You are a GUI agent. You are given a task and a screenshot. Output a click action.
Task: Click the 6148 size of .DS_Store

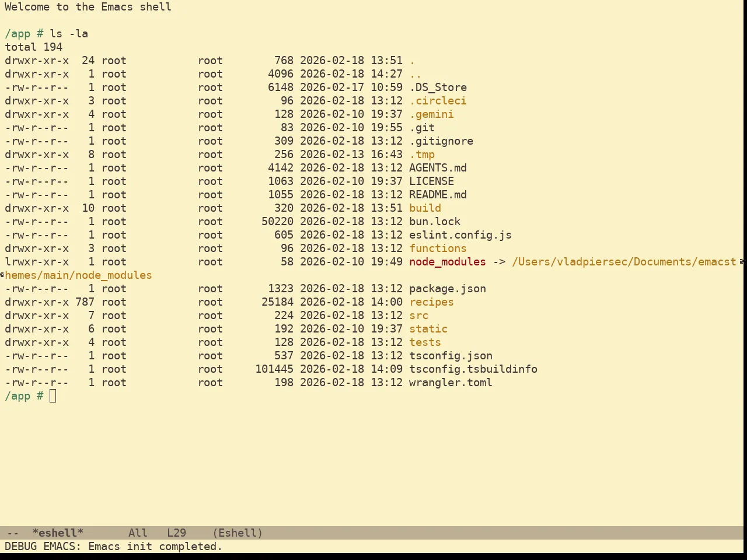pyautogui.click(x=281, y=87)
